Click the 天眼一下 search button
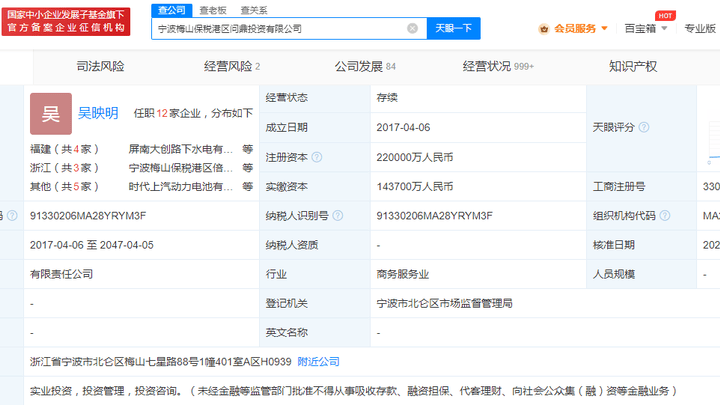Screen dimensions: 720x405 tap(454, 28)
